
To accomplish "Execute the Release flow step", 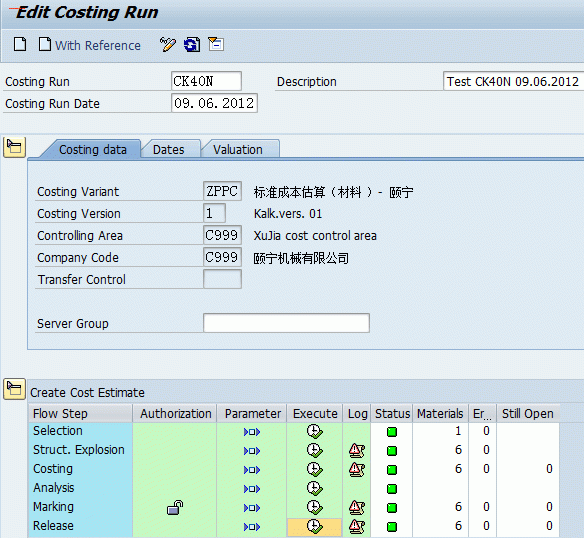I will tap(314, 526).
